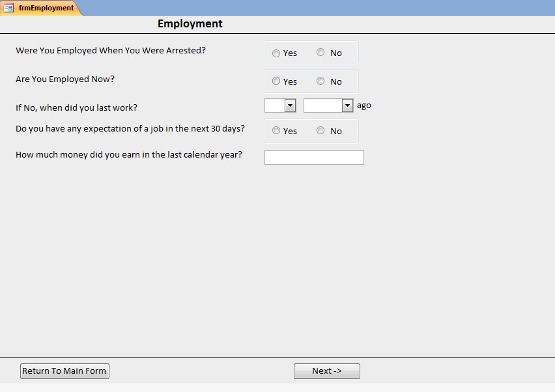Select Yes for employed when arrested
The image size is (555, 392).
[x=276, y=53]
